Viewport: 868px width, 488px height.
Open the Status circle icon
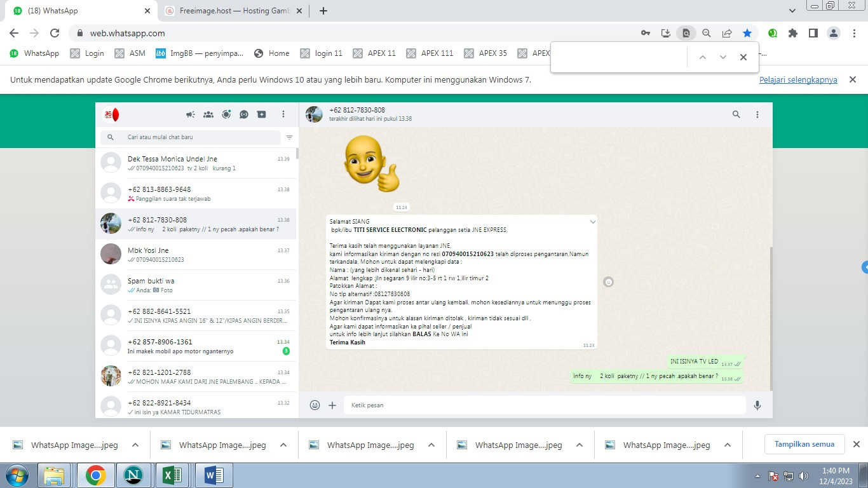[226, 115]
